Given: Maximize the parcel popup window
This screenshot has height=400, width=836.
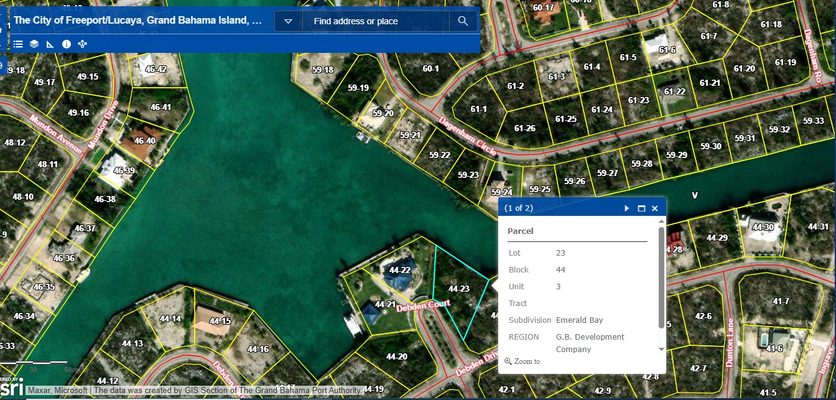Looking at the screenshot, I should click(641, 208).
